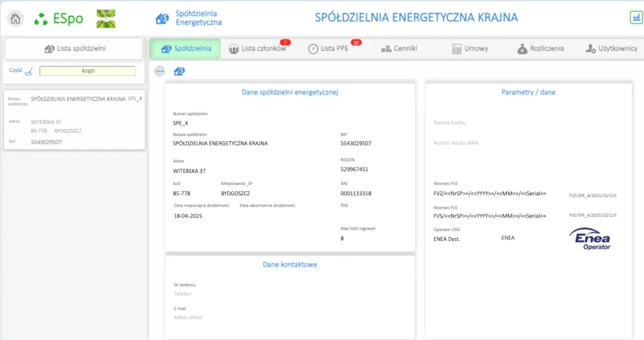The image size is (644, 340).
Task: Click the red badge 7 on Lista członków
Action: [285, 42]
